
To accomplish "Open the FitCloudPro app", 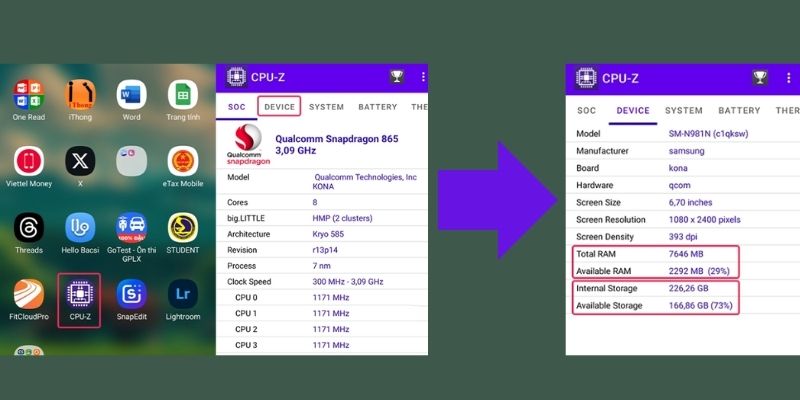I will coord(29,294).
